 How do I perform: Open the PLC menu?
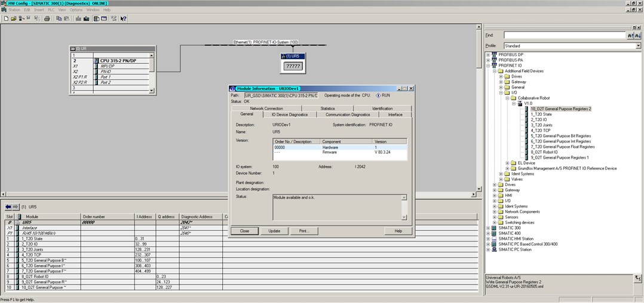pos(50,10)
